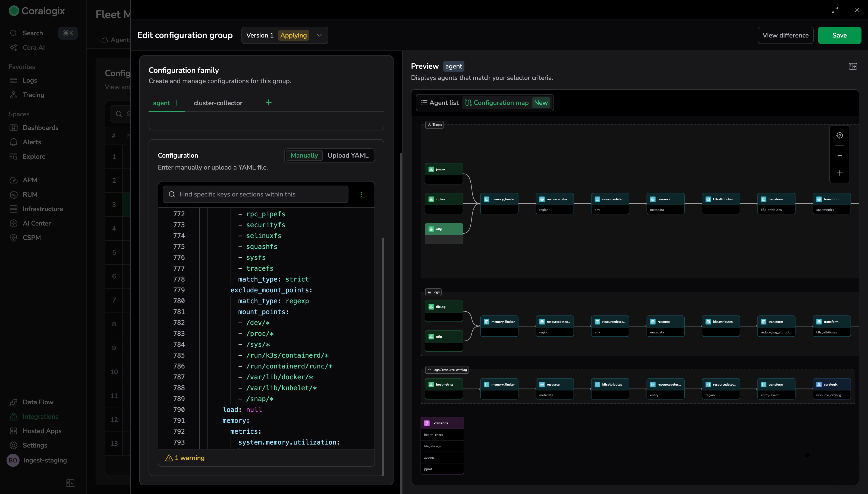Add a new configuration with plus icon
The width and height of the screenshot is (868, 494).
coord(269,102)
